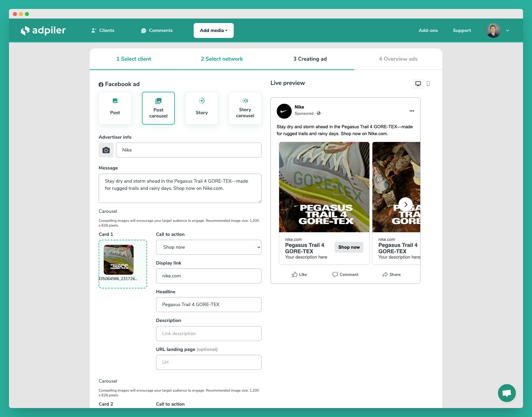Edit the Display link field

point(209,276)
